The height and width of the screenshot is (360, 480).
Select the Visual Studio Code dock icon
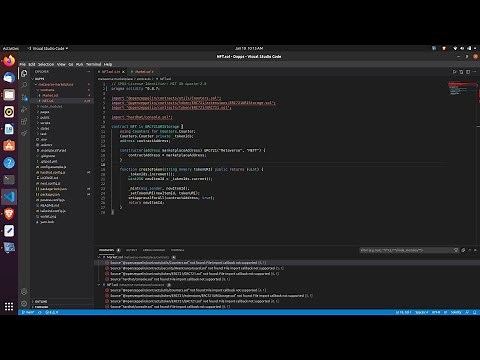[9, 197]
